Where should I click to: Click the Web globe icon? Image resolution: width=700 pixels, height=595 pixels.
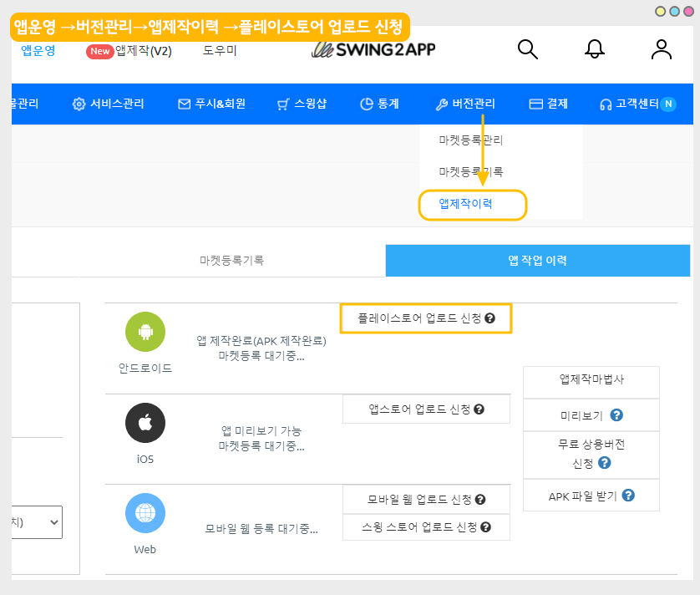145,513
